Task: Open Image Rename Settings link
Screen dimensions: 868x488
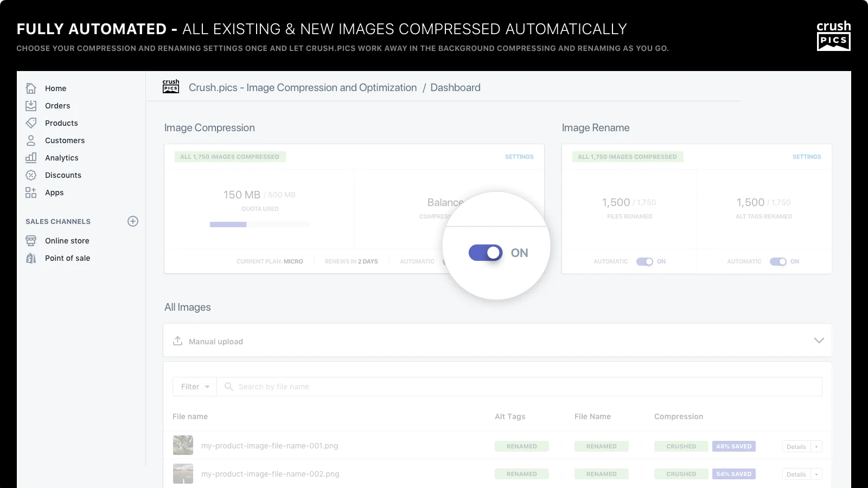Action: (x=806, y=157)
